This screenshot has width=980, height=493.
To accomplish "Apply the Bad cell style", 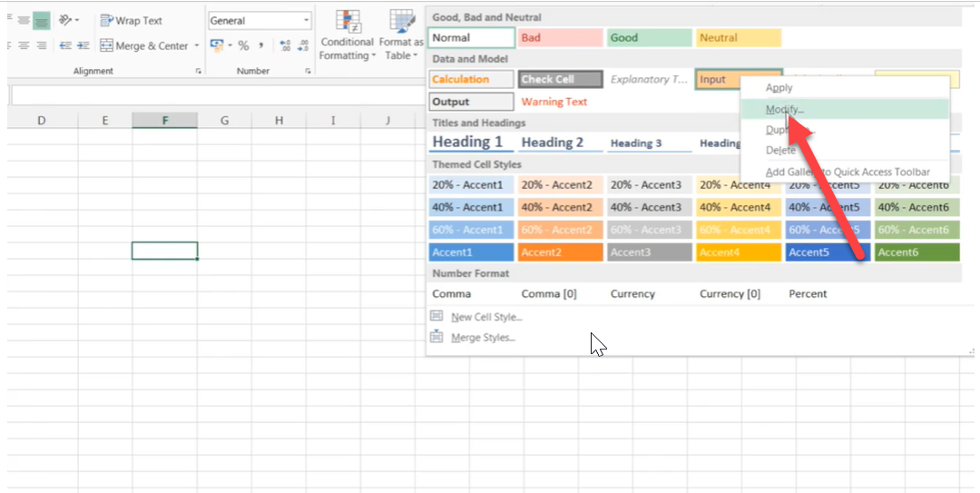I will coord(561,37).
